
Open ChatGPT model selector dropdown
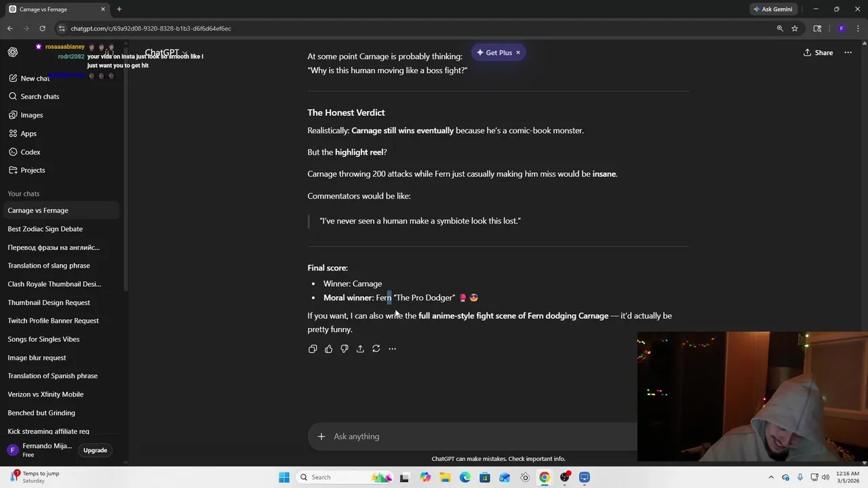(x=165, y=53)
